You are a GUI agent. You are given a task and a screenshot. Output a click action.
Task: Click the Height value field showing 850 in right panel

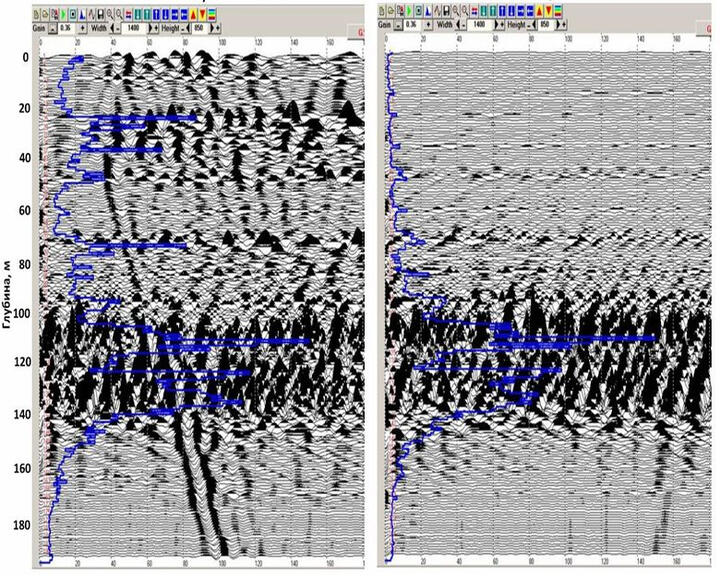545,24
